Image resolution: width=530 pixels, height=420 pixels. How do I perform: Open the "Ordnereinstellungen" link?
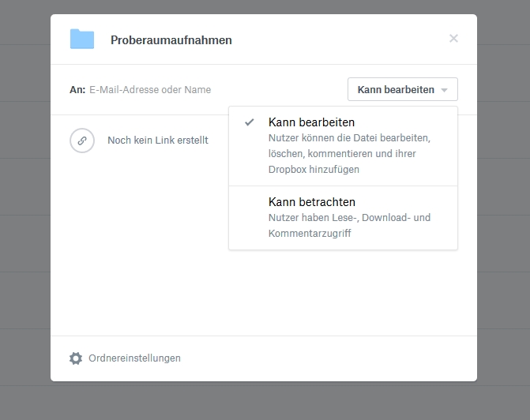point(134,358)
